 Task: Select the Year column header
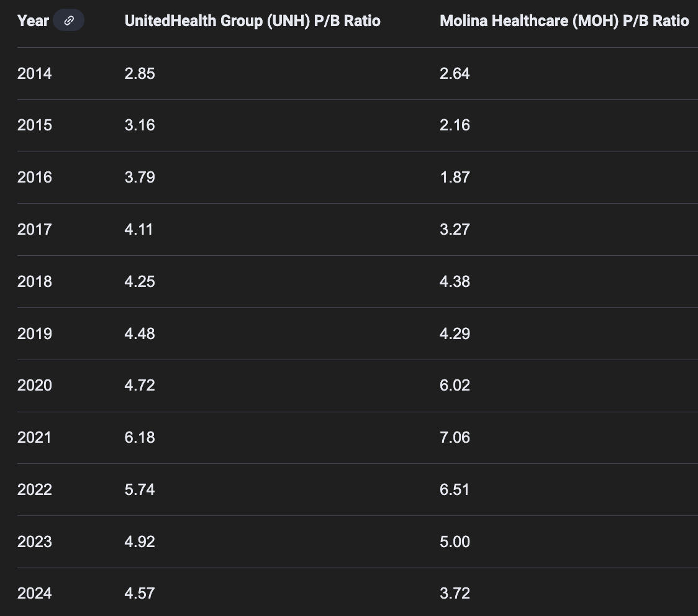pos(33,21)
